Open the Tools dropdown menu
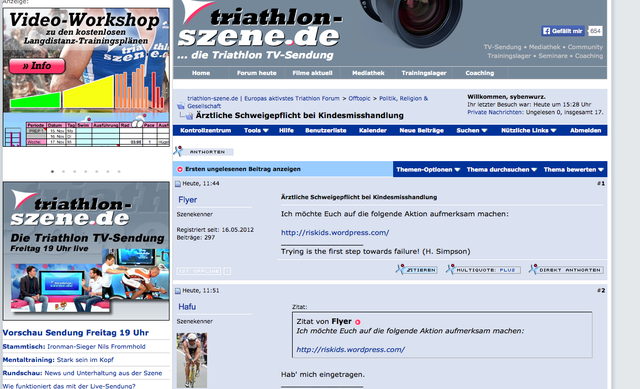640x389 pixels. click(x=256, y=131)
